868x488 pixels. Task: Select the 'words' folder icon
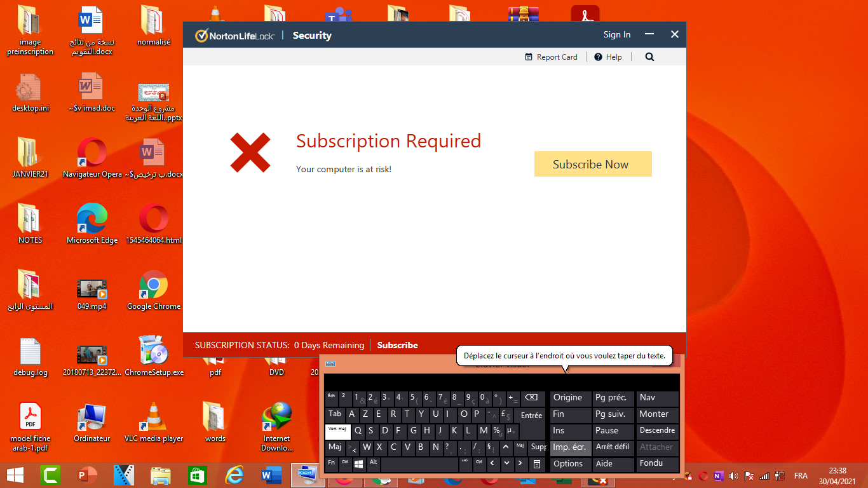pos(215,422)
